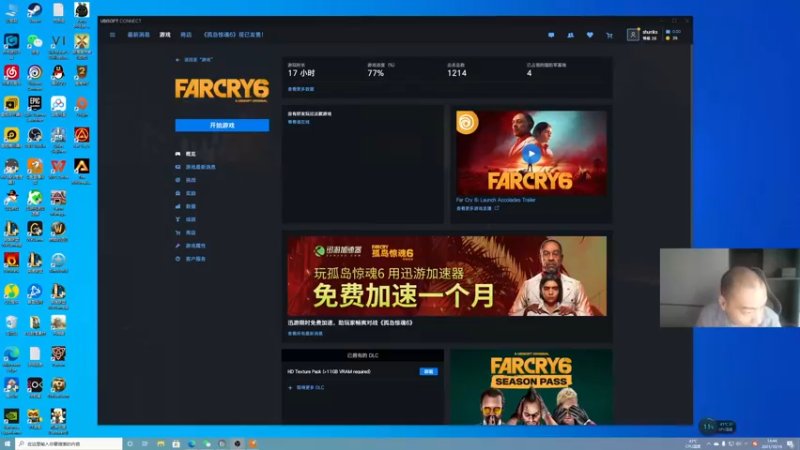Click Far Cry 6 Launch Accolades Trailer title
This screenshot has height=450, width=800.
click(x=495, y=200)
